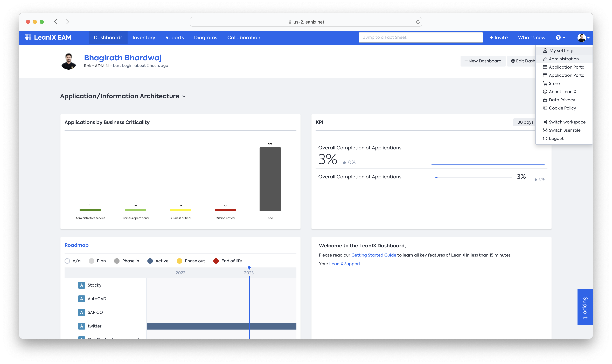The width and height of the screenshot is (612, 364).
Task: Toggle the End of life legend filter
Action: (216, 261)
